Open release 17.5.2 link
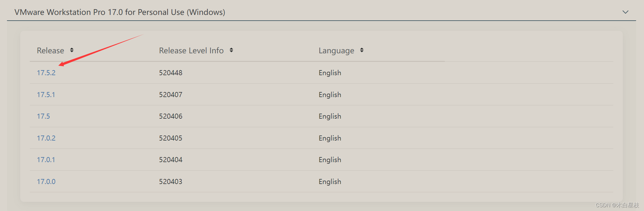Image resolution: width=644 pixels, height=211 pixels. coord(46,73)
